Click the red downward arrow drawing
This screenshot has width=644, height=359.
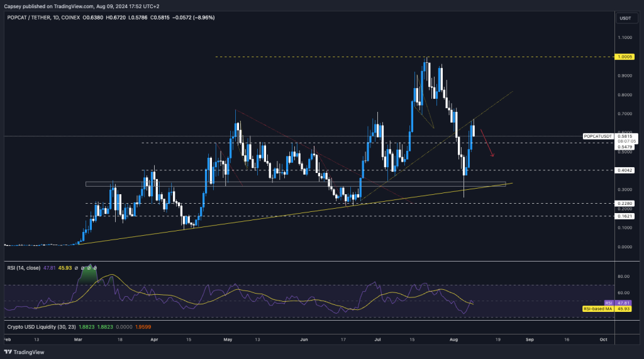coord(487,143)
